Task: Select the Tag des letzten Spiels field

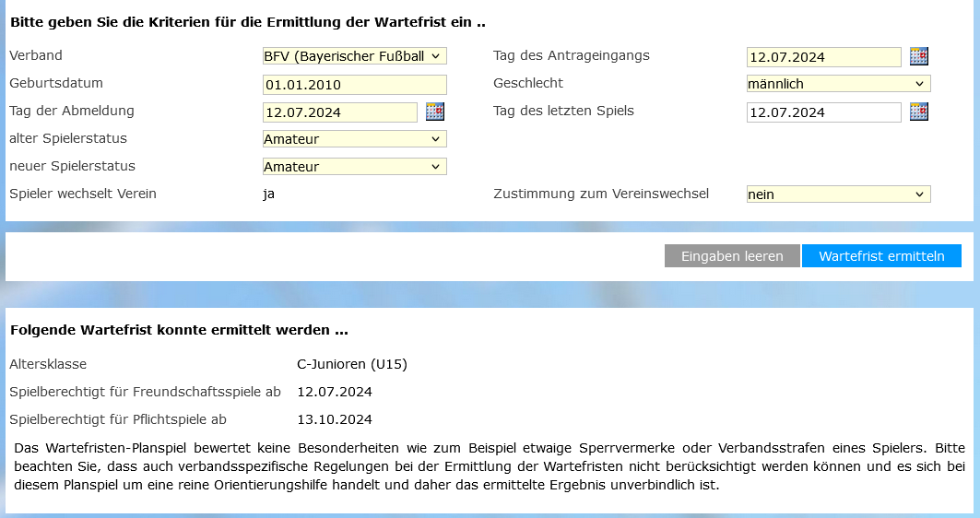Action: click(823, 112)
